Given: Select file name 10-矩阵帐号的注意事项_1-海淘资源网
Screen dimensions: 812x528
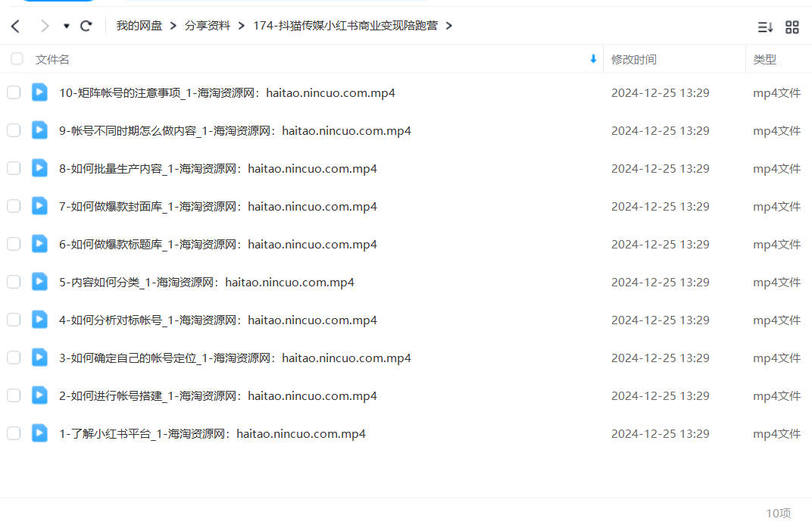Looking at the screenshot, I should (x=227, y=92).
